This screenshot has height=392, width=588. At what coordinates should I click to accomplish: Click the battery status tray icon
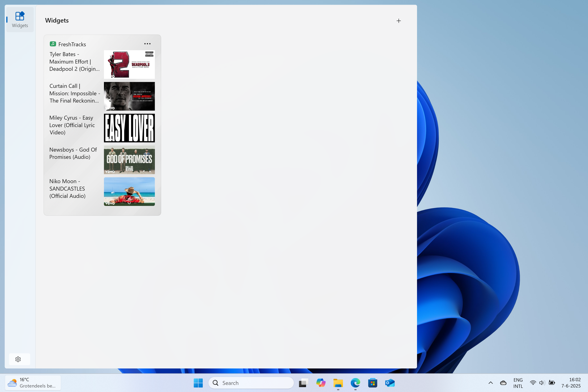click(552, 383)
